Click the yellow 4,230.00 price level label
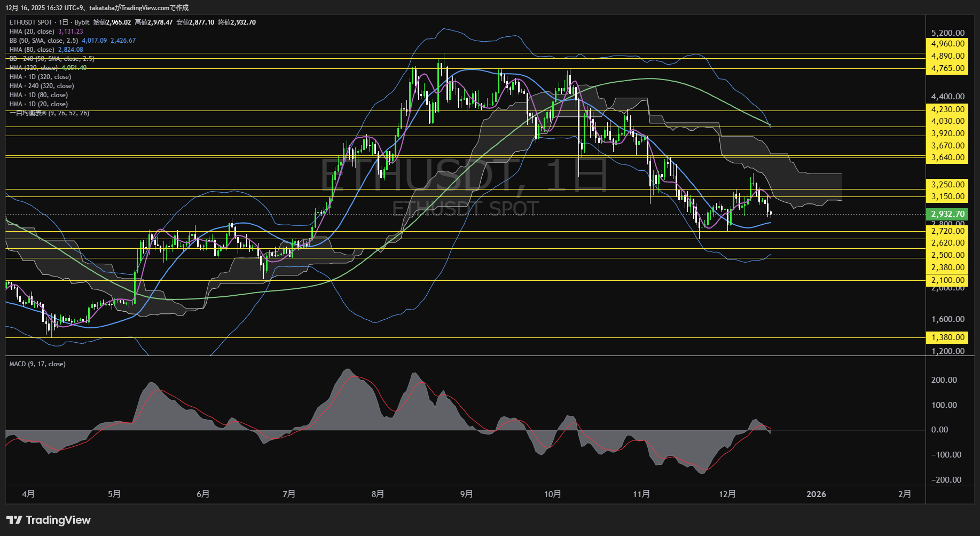This screenshot has width=980, height=536. (946, 109)
